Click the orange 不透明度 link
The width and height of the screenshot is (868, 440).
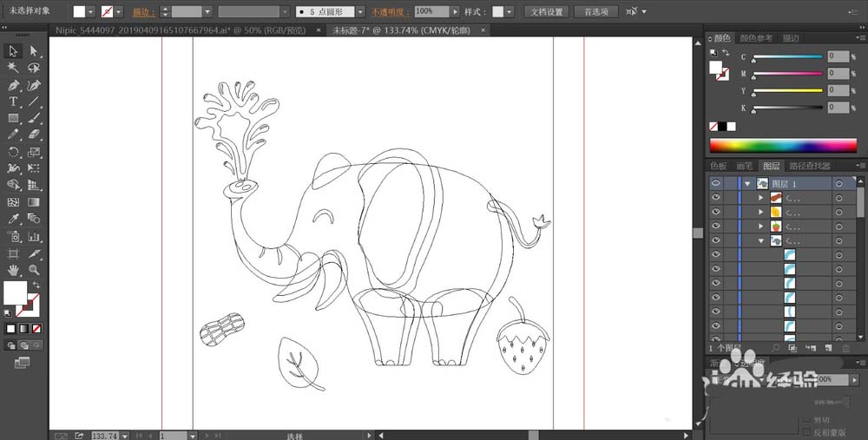tap(391, 11)
